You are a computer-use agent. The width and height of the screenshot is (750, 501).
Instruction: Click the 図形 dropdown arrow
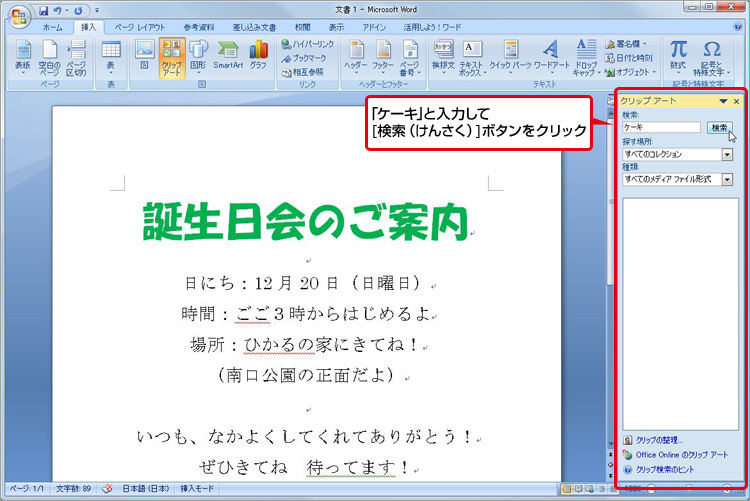[198, 73]
